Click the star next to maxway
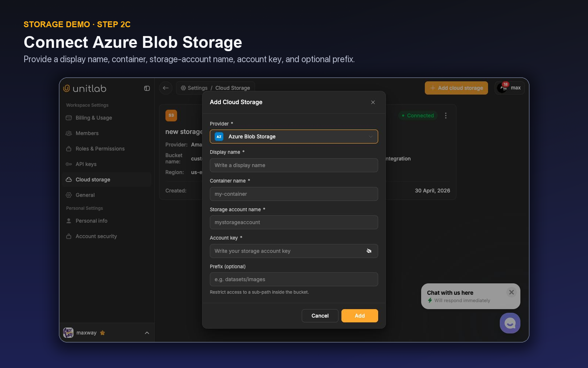Viewport: 588px width, 368px height. click(x=103, y=333)
